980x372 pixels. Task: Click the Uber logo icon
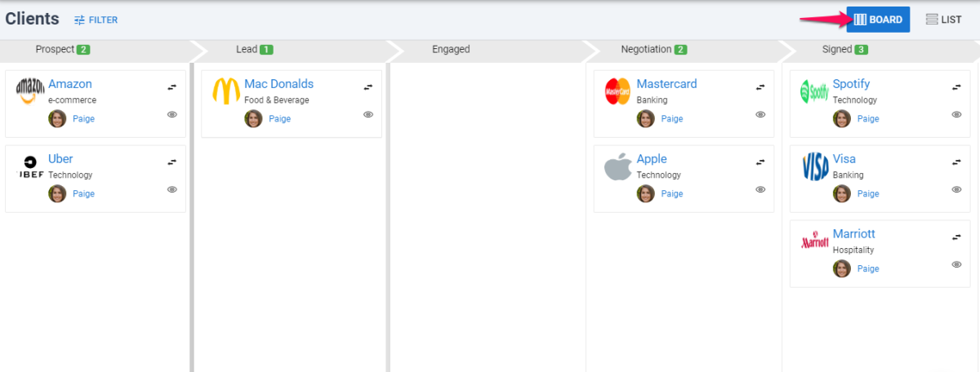[x=31, y=167]
